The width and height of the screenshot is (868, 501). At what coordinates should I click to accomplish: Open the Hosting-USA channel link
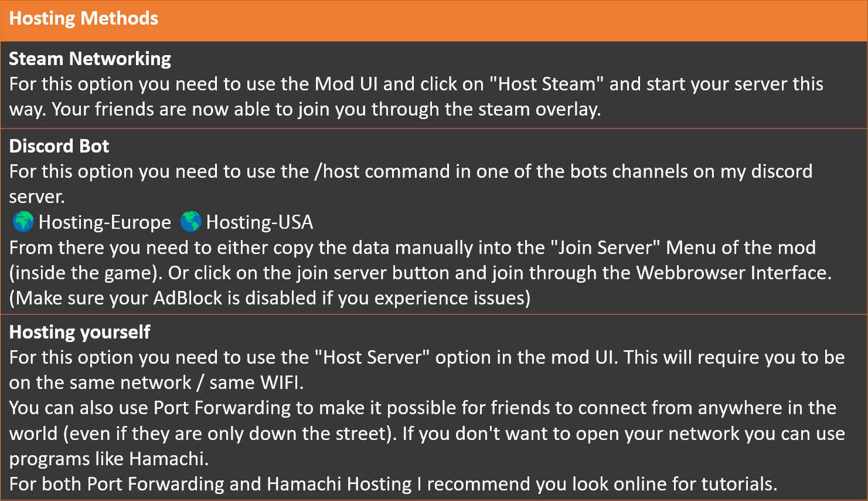260,222
